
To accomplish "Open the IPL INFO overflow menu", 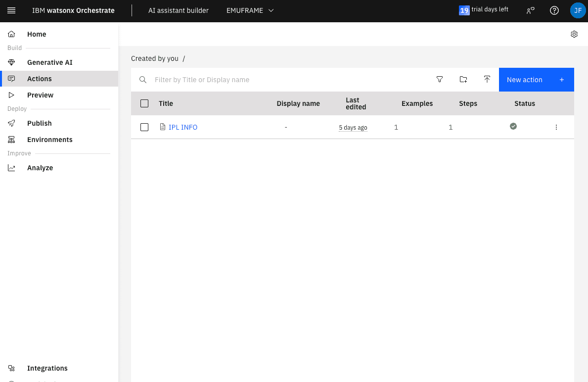I will pos(556,127).
